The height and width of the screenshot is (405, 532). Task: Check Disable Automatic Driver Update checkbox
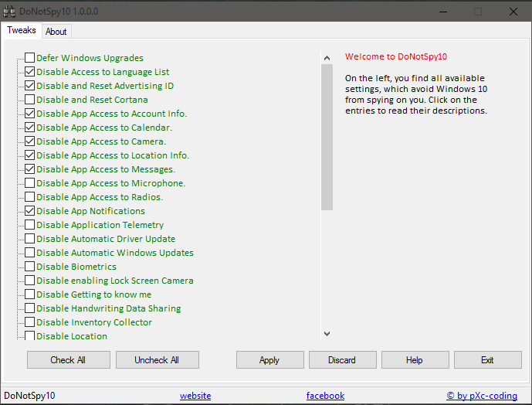(x=30, y=239)
